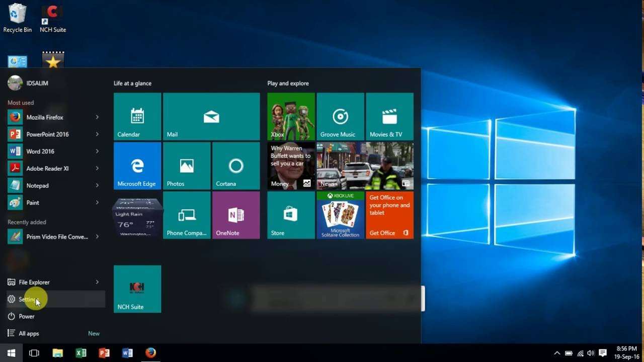The height and width of the screenshot is (362, 644).
Task: Open the Cortana tile
Action: coord(236,165)
